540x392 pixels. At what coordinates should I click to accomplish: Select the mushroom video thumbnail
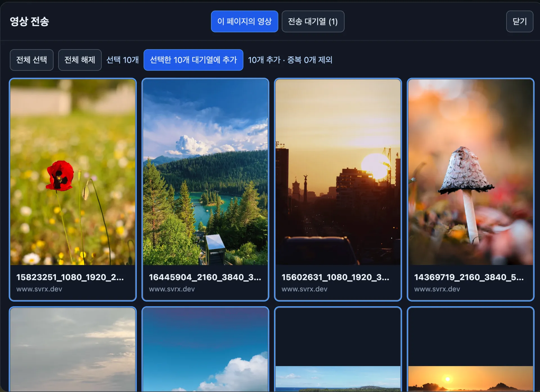(471, 172)
